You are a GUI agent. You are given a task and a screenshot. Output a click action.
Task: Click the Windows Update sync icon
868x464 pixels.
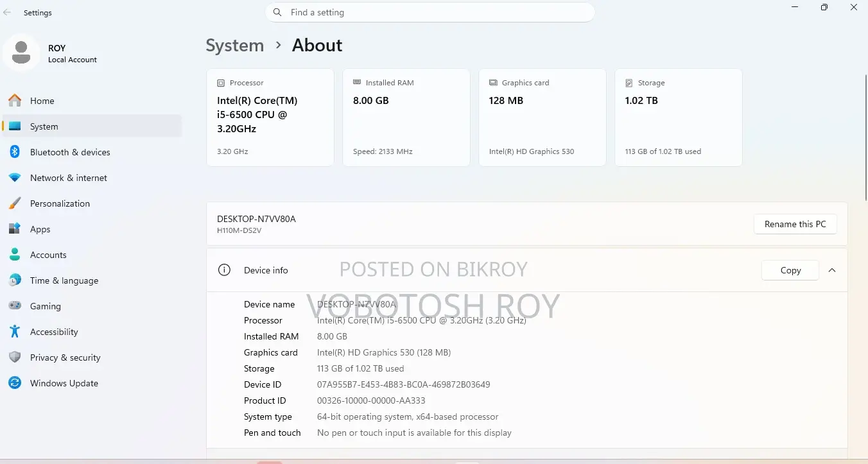tap(14, 383)
